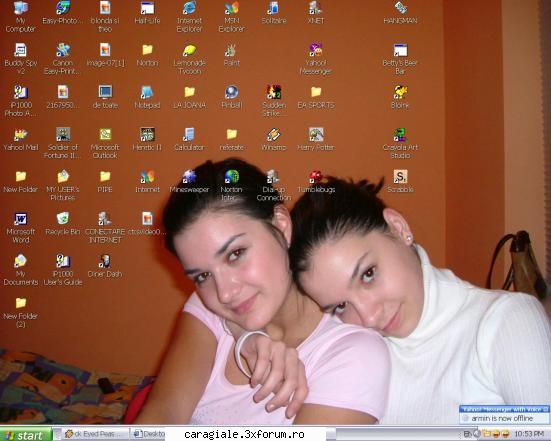Select the Buddy Spy v2 icon
This screenshot has width=551, height=441.
coord(20,59)
